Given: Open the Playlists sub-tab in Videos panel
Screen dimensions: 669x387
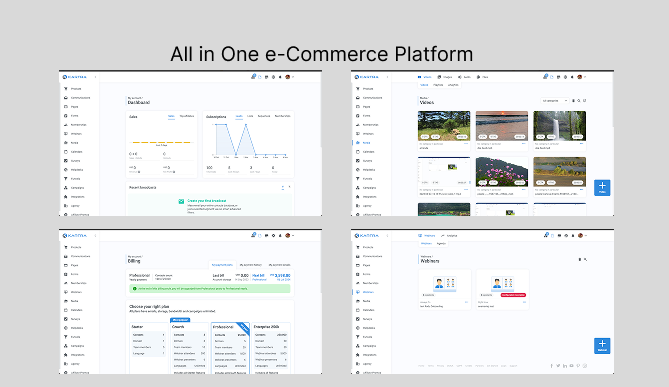Looking at the screenshot, I should (x=438, y=85).
